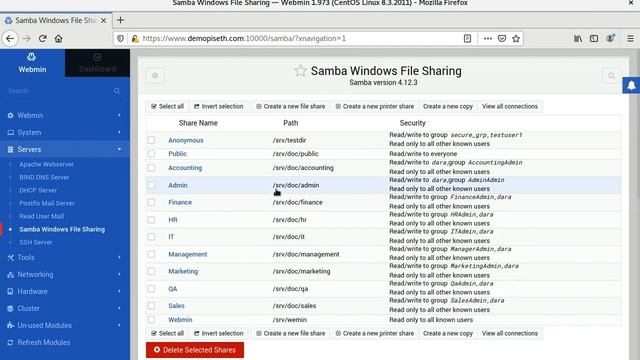Tick the IT share checkbox
This screenshot has width=640, height=360.
[151, 237]
